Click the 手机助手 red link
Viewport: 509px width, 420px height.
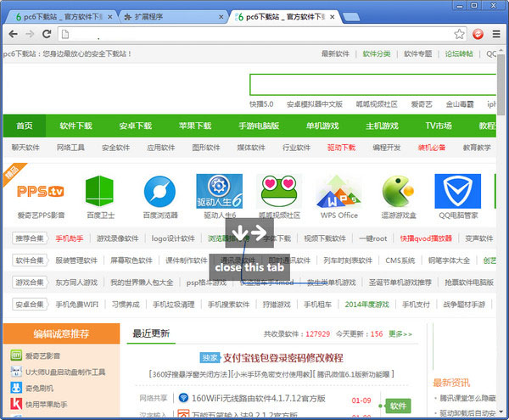pos(70,238)
